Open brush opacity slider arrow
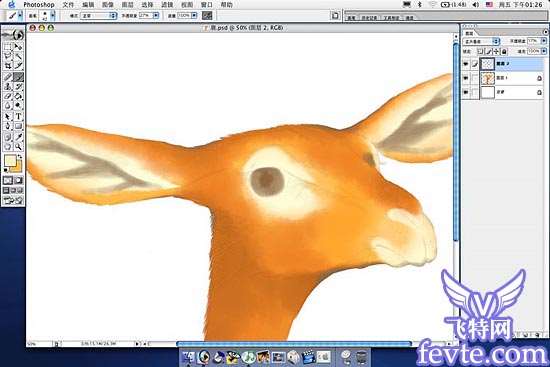The height and width of the screenshot is (367, 550). 156,15
